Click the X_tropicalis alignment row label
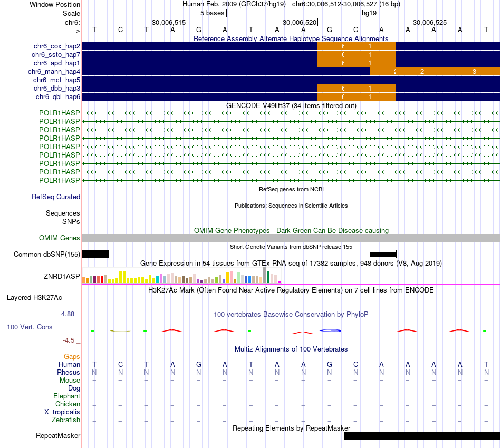The height and width of the screenshot is (448, 501). pos(62,412)
